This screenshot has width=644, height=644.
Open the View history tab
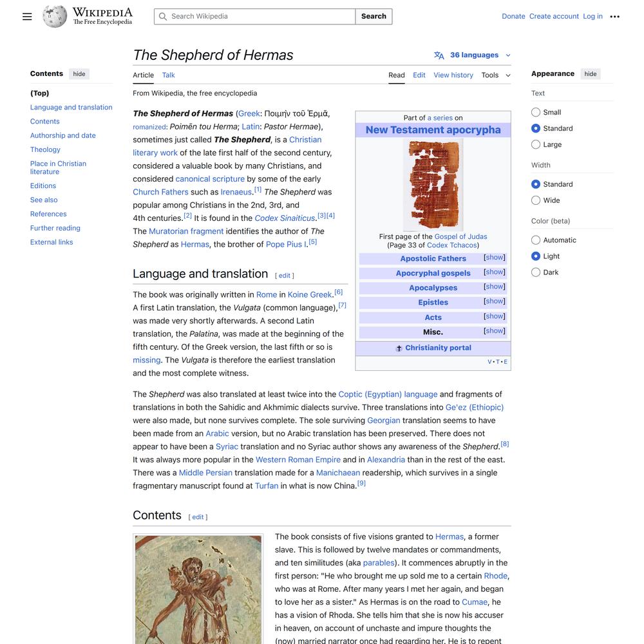point(453,75)
